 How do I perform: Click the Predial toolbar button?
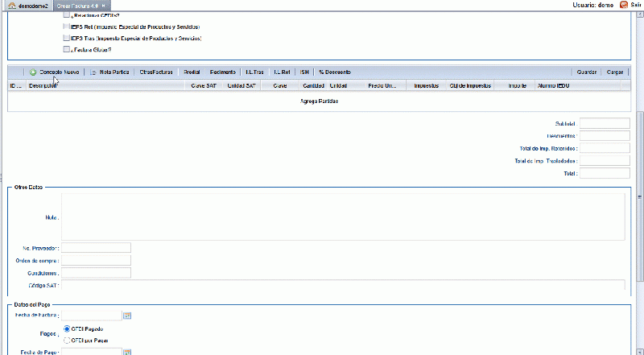click(192, 72)
